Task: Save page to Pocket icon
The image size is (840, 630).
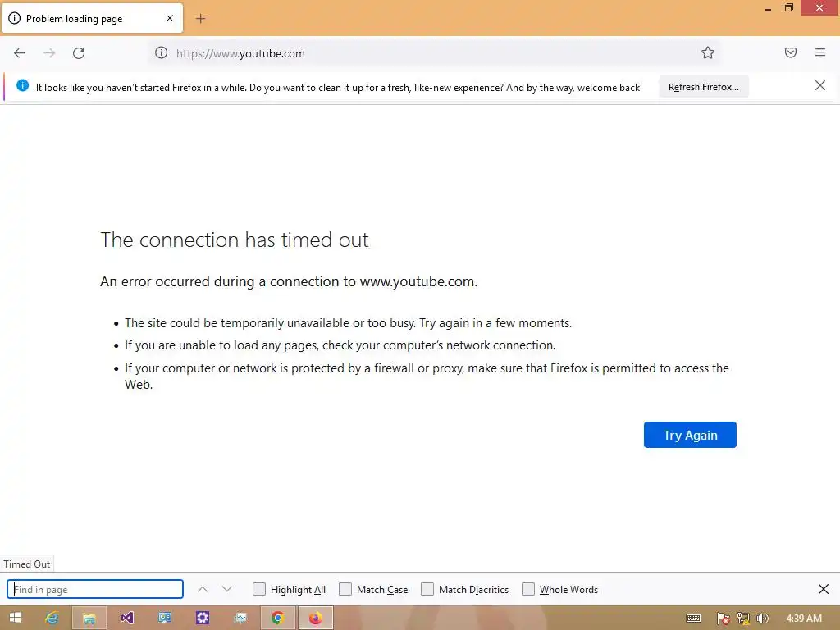Action: [791, 52]
